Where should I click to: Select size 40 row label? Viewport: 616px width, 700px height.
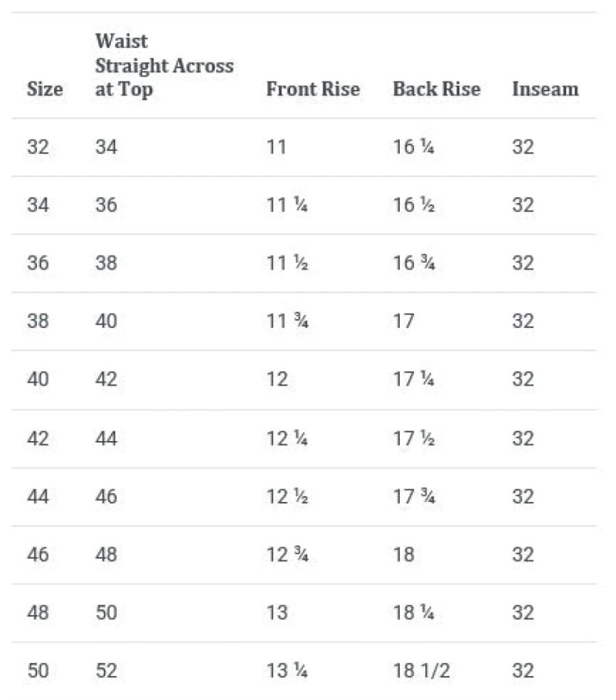click(x=38, y=379)
